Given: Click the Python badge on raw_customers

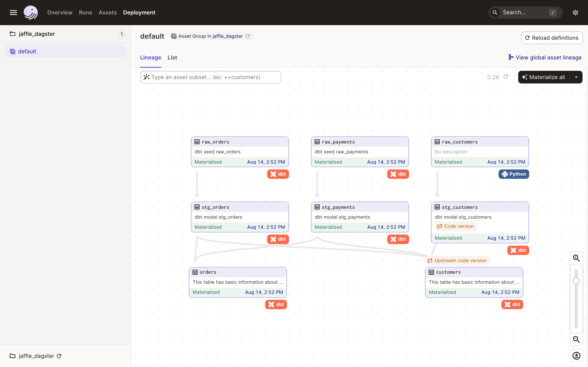Looking at the screenshot, I should (513, 174).
